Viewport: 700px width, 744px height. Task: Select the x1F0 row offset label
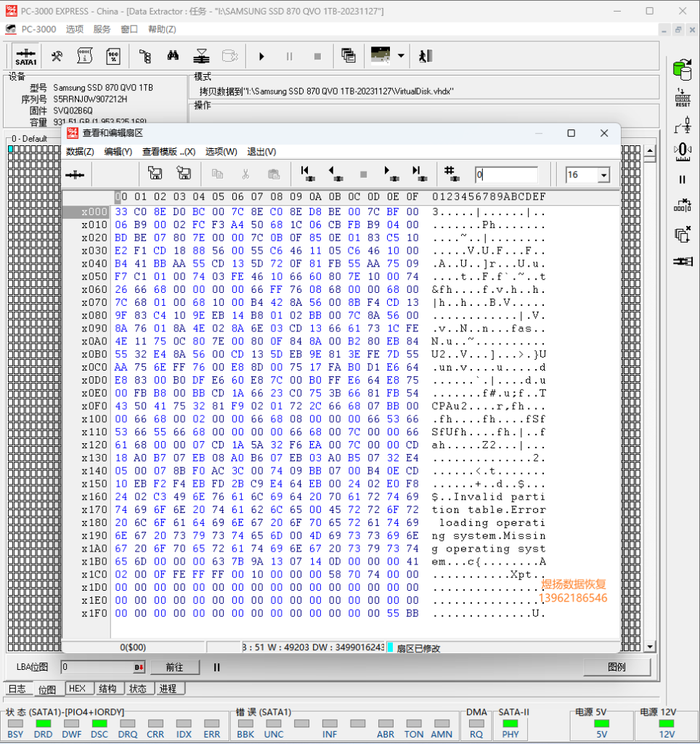(94, 613)
